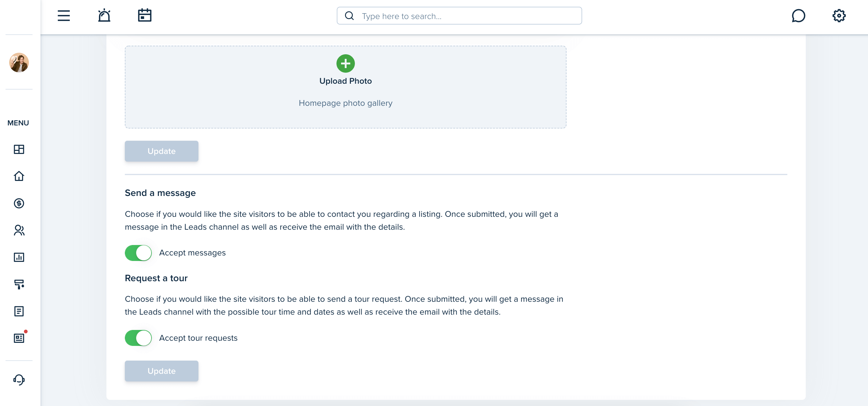Open the calendar icon
The image size is (868, 406).
[x=144, y=16]
